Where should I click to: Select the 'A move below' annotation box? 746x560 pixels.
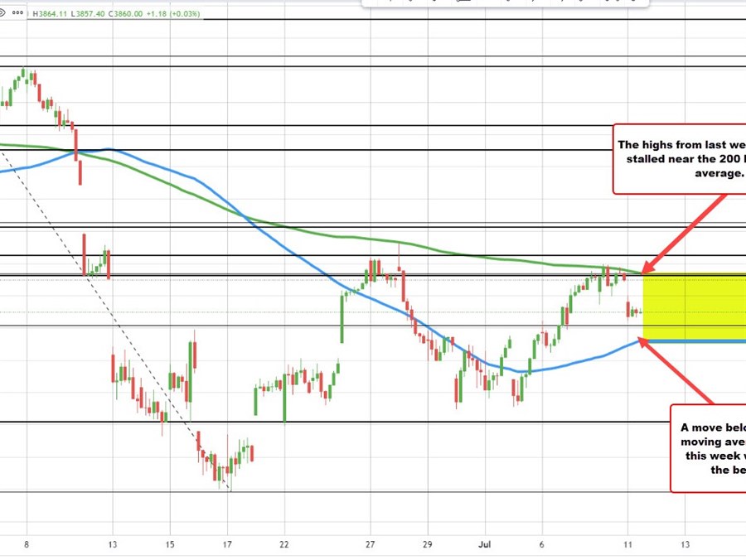point(709,448)
